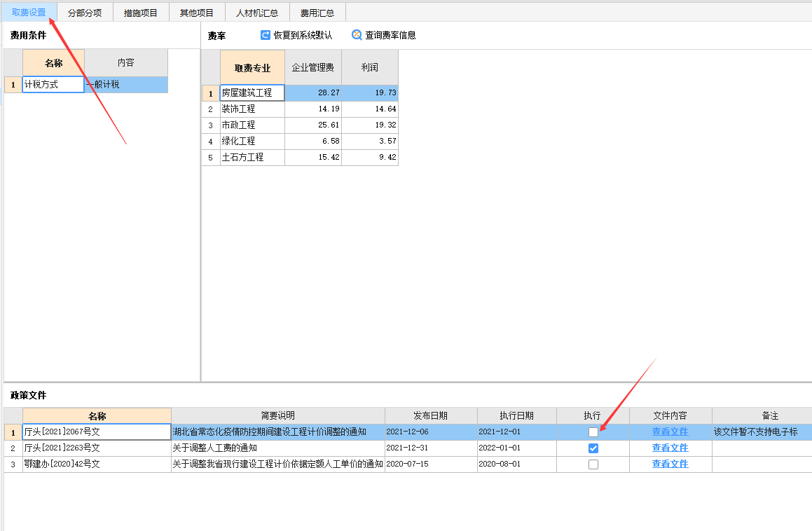Open the 费用汇总 tab
This screenshot has width=812, height=531.
[317, 13]
